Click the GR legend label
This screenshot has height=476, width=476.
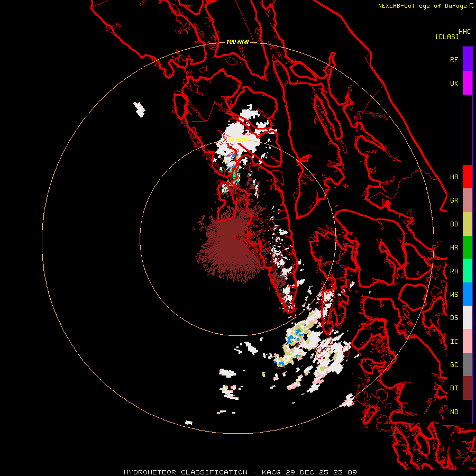click(454, 200)
